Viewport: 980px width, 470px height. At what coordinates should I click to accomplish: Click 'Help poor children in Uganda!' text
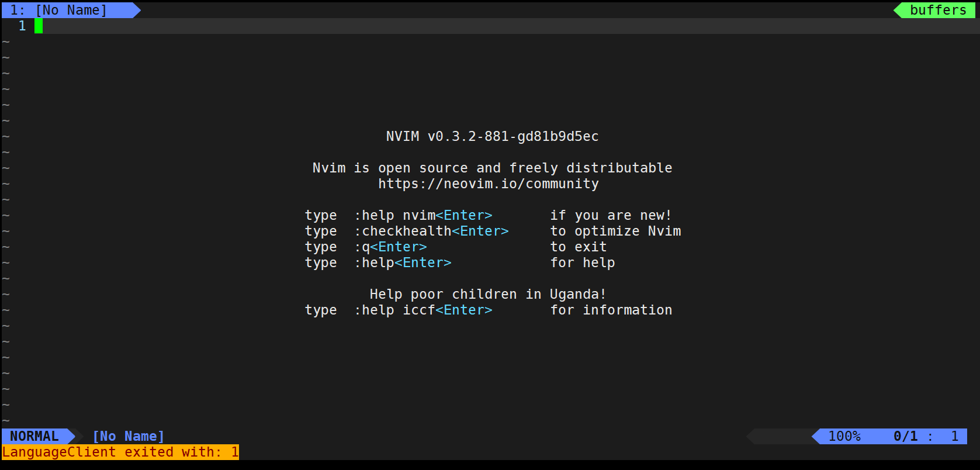(x=488, y=294)
